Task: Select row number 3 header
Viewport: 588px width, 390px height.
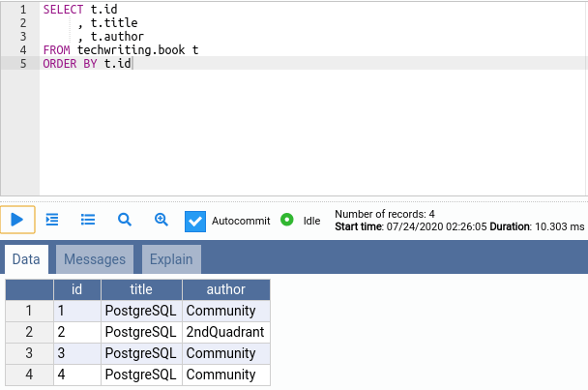Action: [29, 353]
